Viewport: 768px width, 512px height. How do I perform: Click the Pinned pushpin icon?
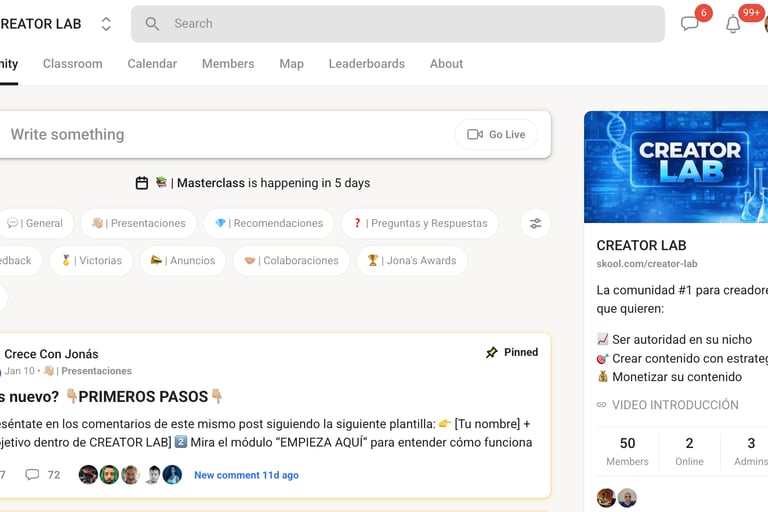coord(491,352)
